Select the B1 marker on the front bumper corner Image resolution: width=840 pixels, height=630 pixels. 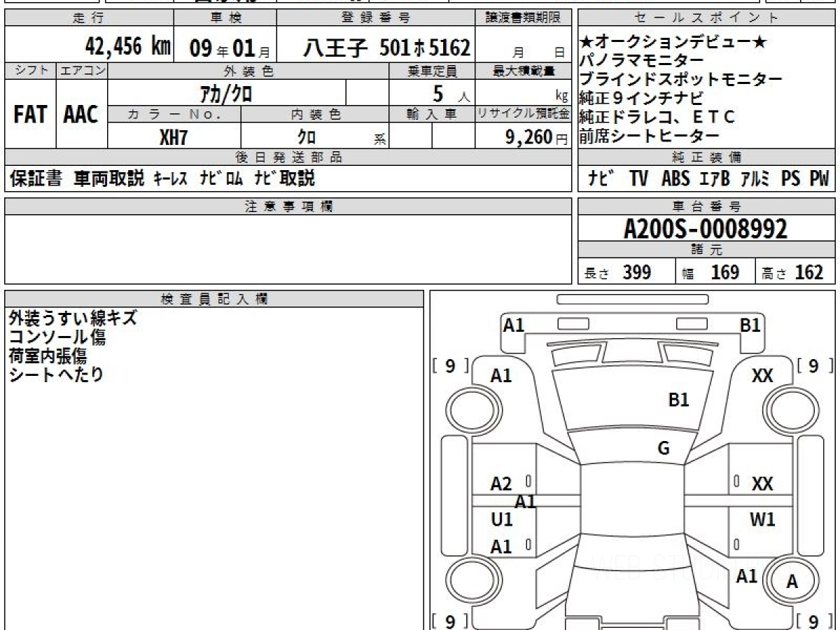(x=750, y=325)
